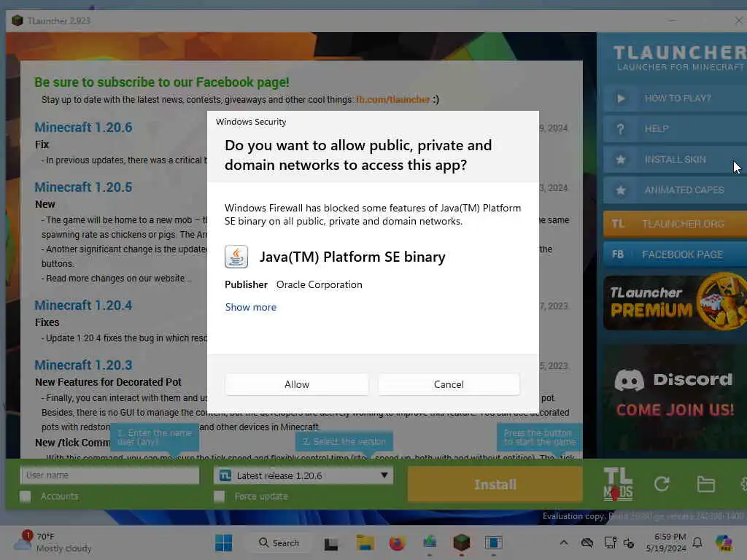Open the Latest release 1.20.6 version dropdown
This screenshot has width=747, height=560.
click(x=303, y=475)
